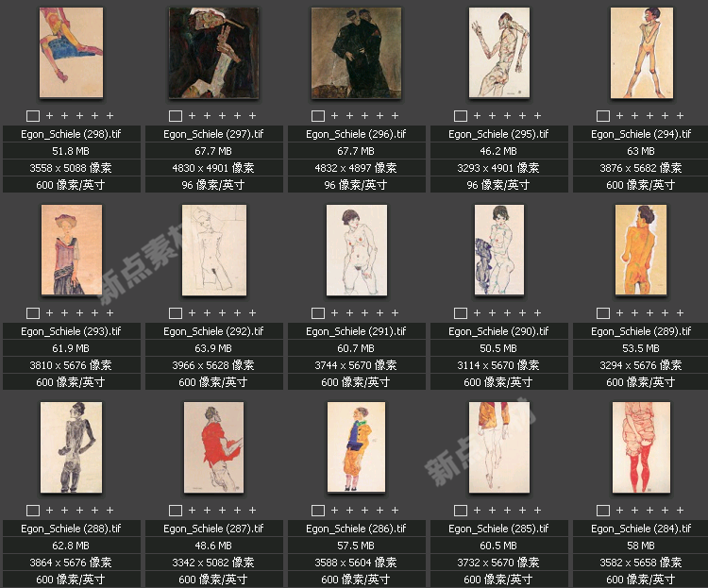Tick the checkbox under Egon_Schiele (296).tif thumbnail

[318, 116]
